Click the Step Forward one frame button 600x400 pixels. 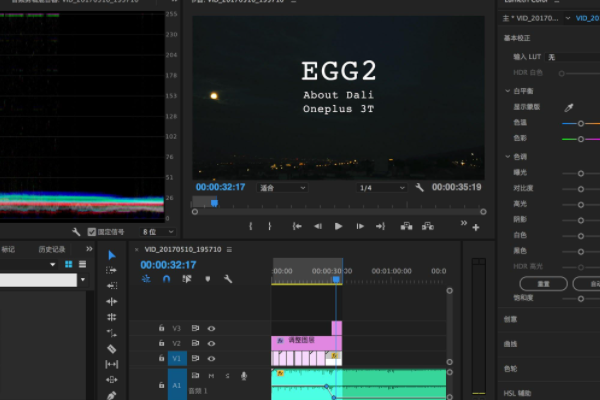(x=359, y=226)
